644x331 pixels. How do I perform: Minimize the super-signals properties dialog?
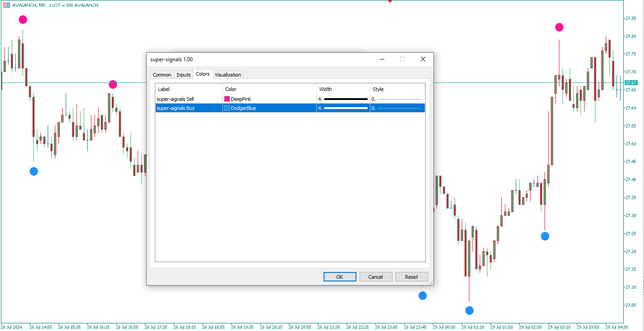(382, 59)
